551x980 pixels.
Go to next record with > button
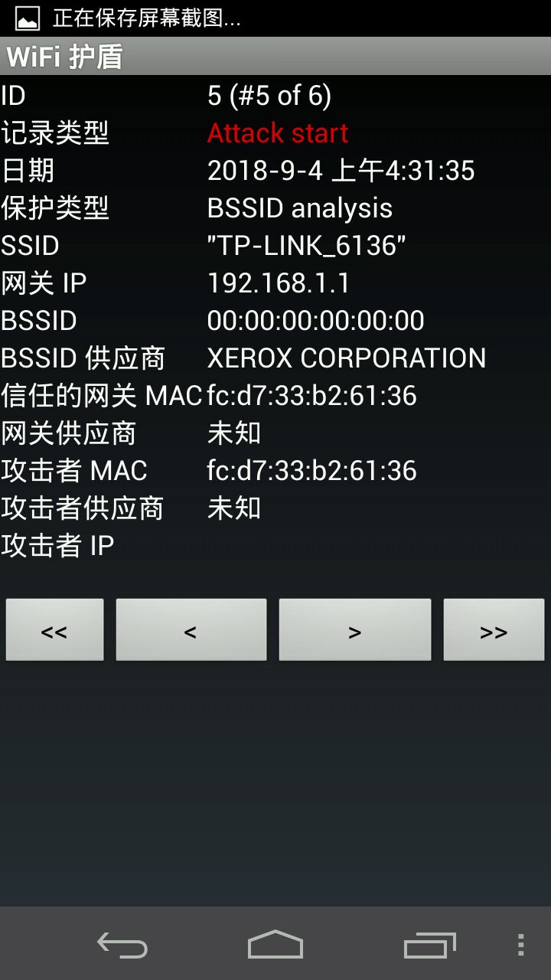click(x=354, y=630)
